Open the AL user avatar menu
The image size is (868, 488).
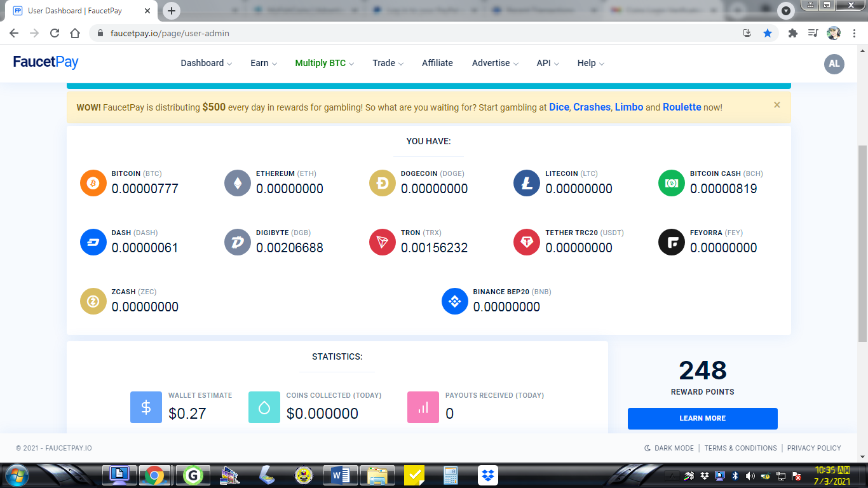tap(834, 64)
